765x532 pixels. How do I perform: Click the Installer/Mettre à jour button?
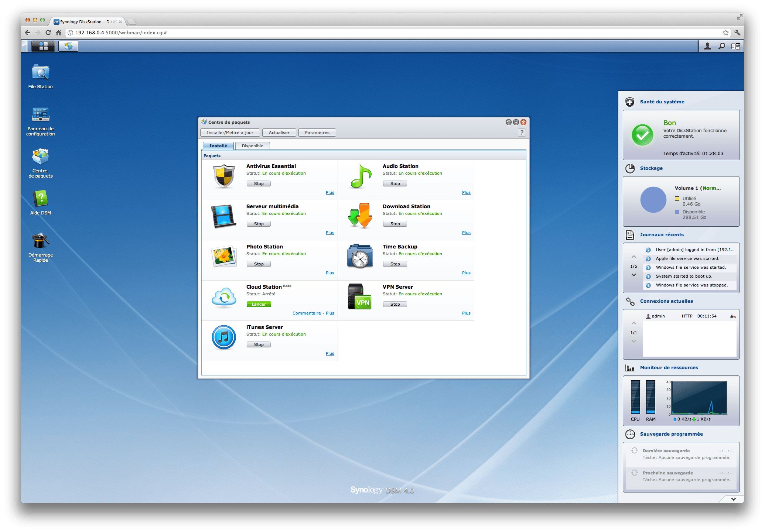[x=230, y=133]
